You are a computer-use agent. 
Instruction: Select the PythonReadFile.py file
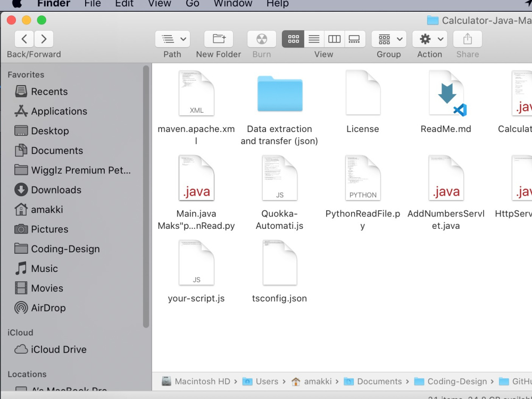pyautogui.click(x=363, y=178)
